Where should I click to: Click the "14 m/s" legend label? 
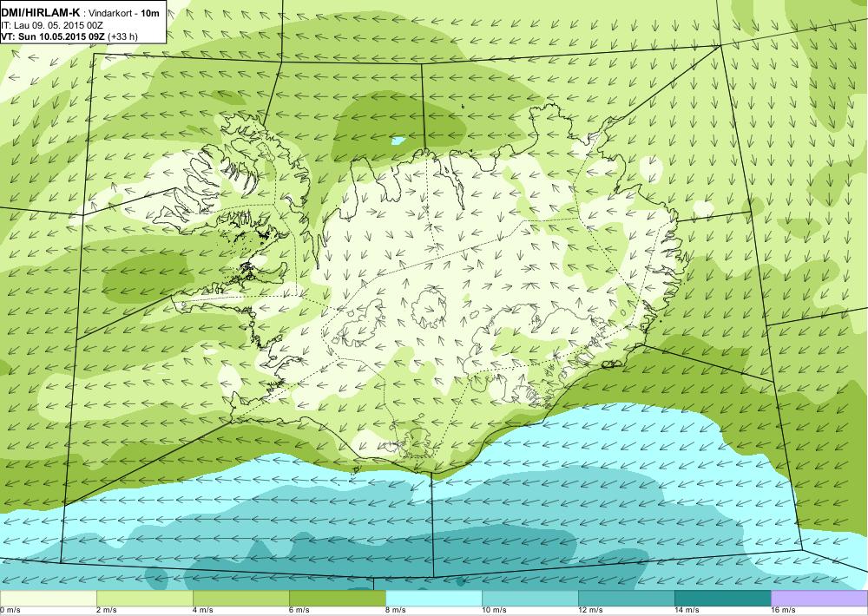coord(687,611)
